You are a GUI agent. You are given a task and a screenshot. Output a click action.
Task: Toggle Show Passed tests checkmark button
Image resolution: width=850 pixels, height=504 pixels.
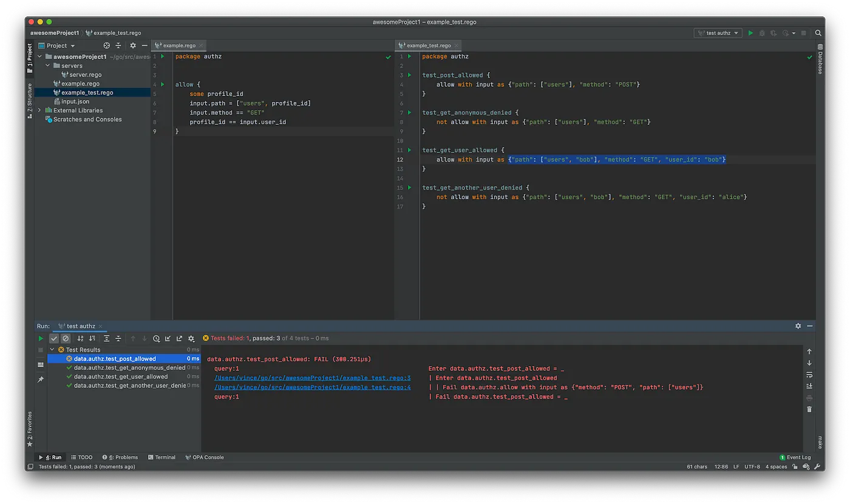point(54,339)
